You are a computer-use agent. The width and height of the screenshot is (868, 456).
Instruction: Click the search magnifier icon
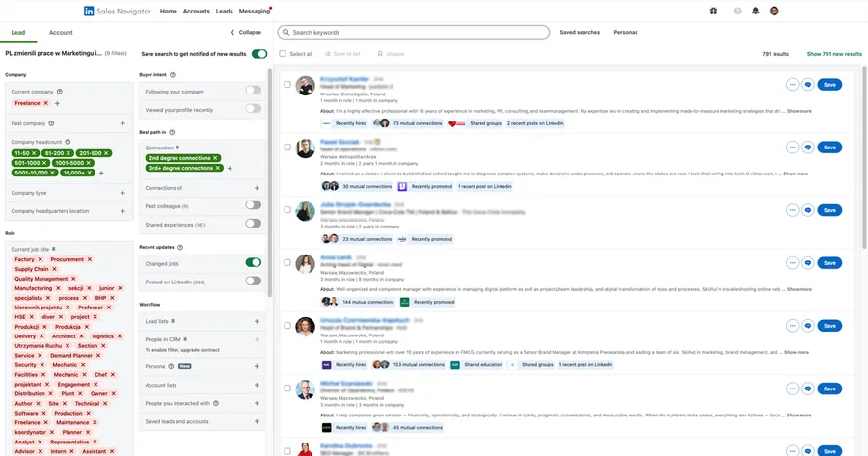[x=286, y=32]
